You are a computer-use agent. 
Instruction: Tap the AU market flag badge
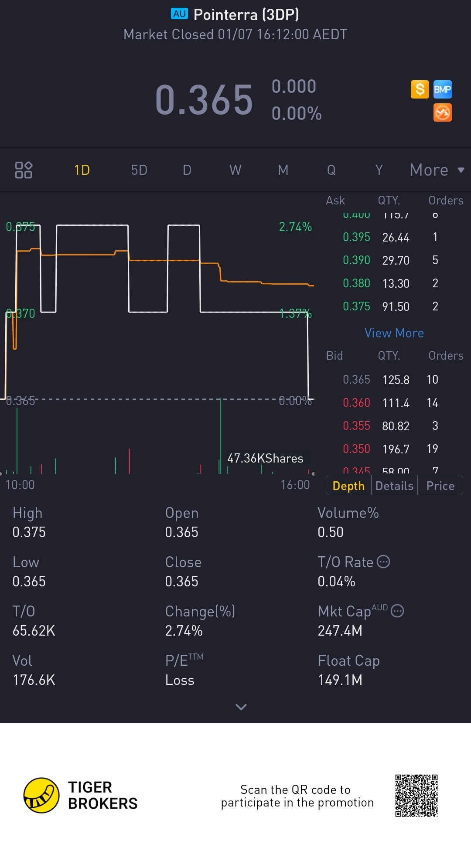click(179, 14)
